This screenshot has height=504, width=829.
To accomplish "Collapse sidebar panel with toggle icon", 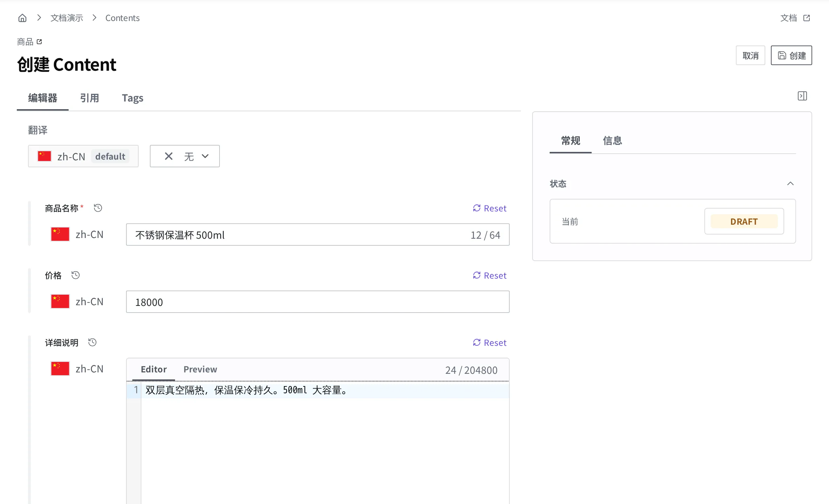I will click(x=802, y=96).
